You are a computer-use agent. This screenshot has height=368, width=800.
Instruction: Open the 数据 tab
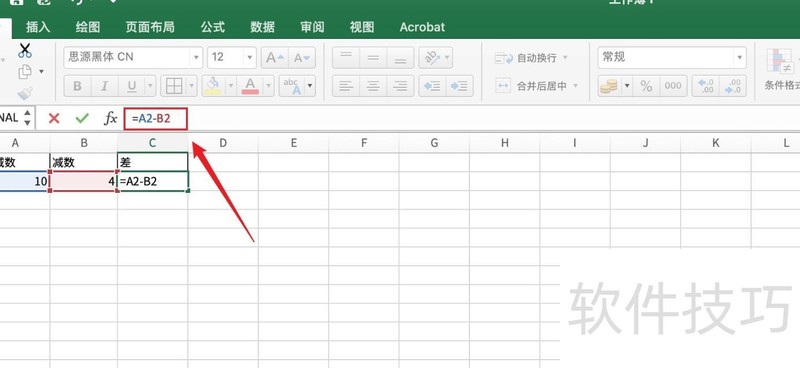(263, 27)
